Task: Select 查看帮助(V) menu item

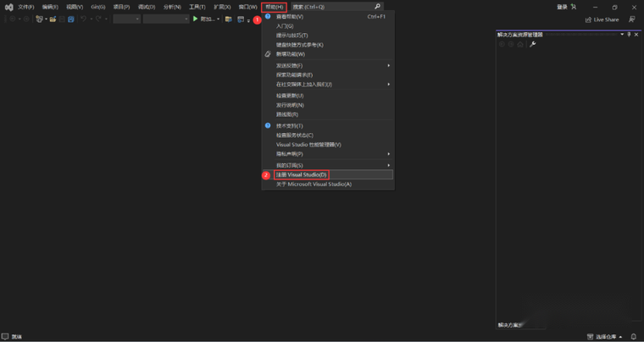Action: pyautogui.click(x=328, y=17)
